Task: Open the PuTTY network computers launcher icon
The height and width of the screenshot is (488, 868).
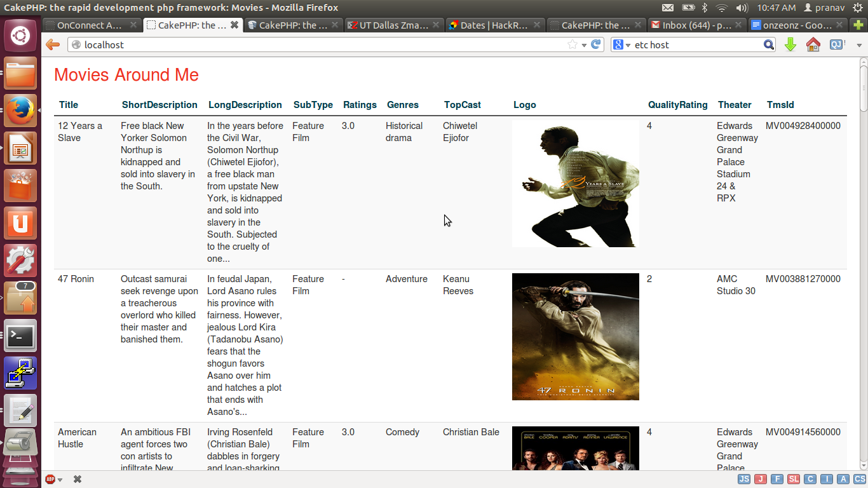Action: (20, 374)
